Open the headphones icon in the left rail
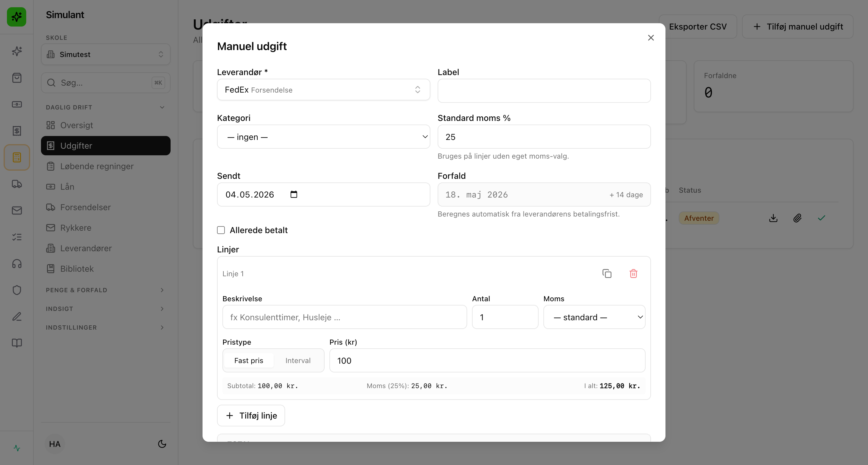Image resolution: width=868 pixels, height=465 pixels. pyautogui.click(x=17, y=263)
